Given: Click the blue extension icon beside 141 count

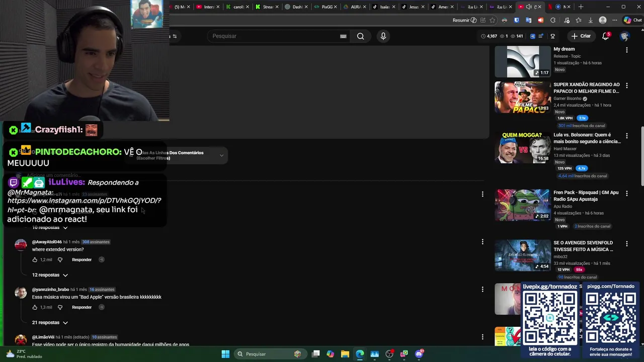Looking at the screenshot, I should (x=533, y=36).
